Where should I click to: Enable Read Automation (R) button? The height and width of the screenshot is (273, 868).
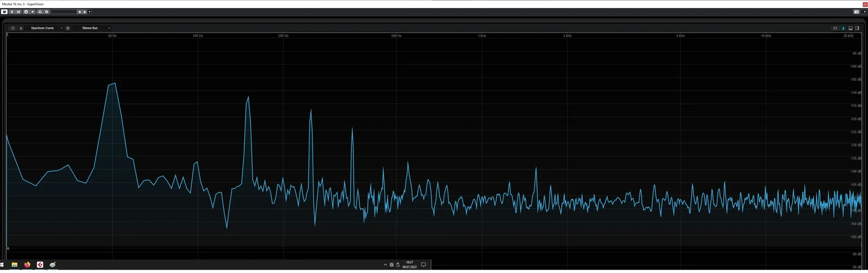(x=12, y=11)
